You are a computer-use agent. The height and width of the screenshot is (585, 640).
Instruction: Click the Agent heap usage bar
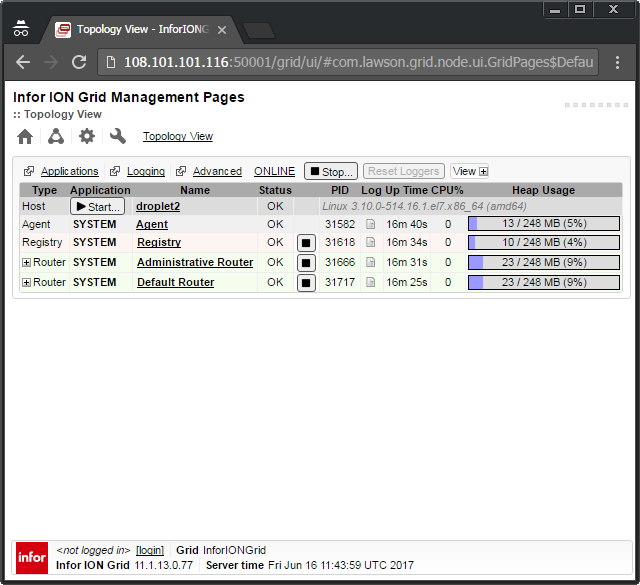point(544,224)
